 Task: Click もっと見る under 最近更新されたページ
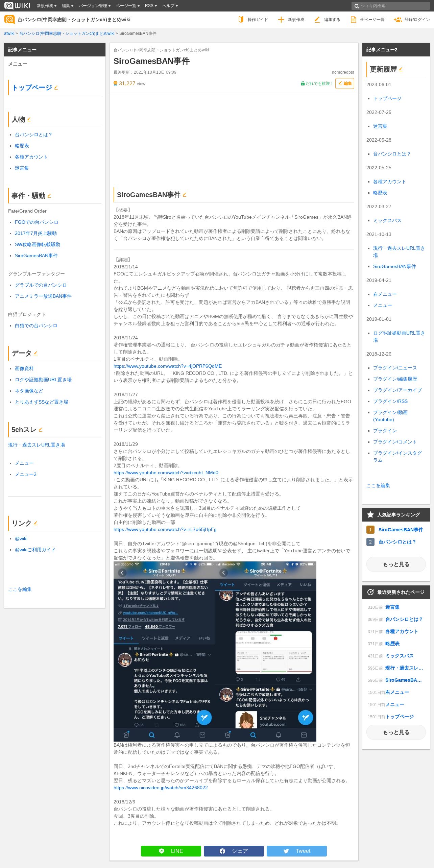(x=396, y=732)
